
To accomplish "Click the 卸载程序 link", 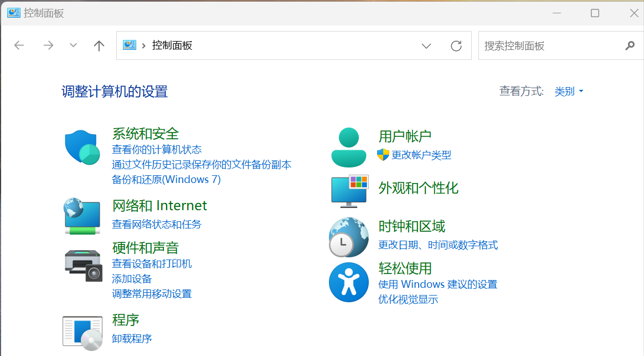I will coord(132,338).
